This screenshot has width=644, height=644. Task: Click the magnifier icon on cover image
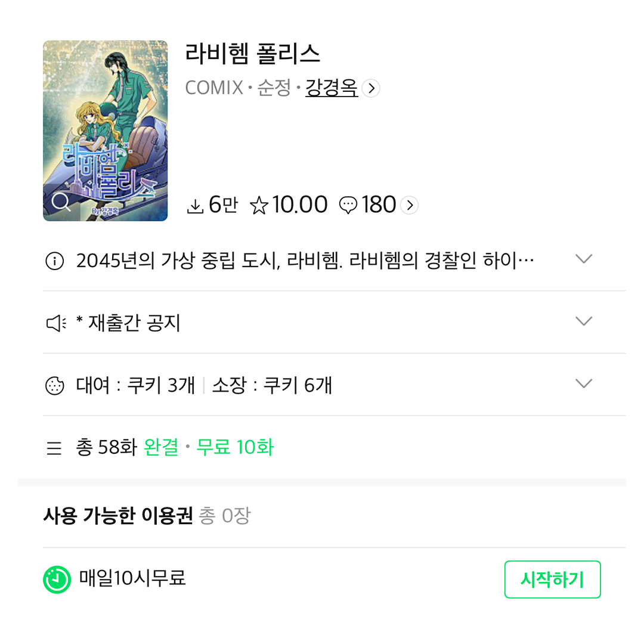click(x=61, y=202)
